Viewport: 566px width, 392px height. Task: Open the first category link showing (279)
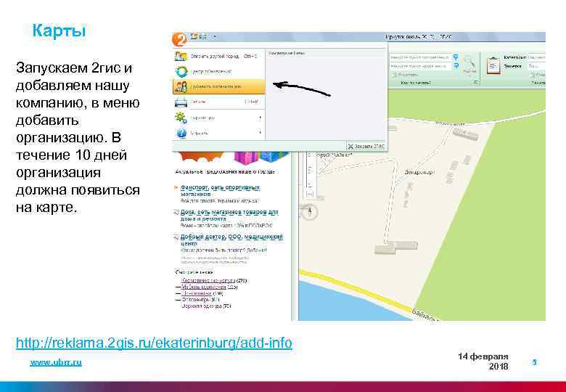208,280
